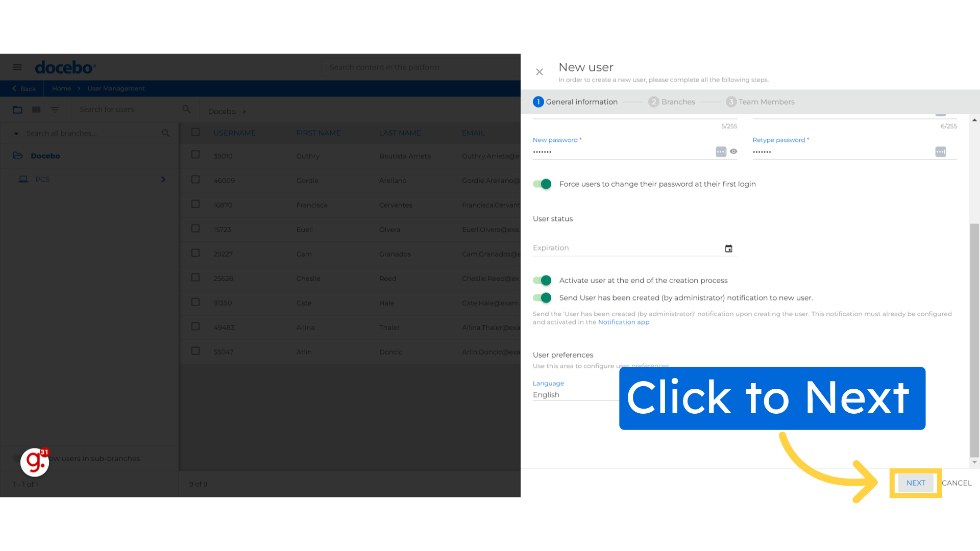Click the Docebo logo in the top left
This screenshot has height=551, width=980.
point(65,67)
